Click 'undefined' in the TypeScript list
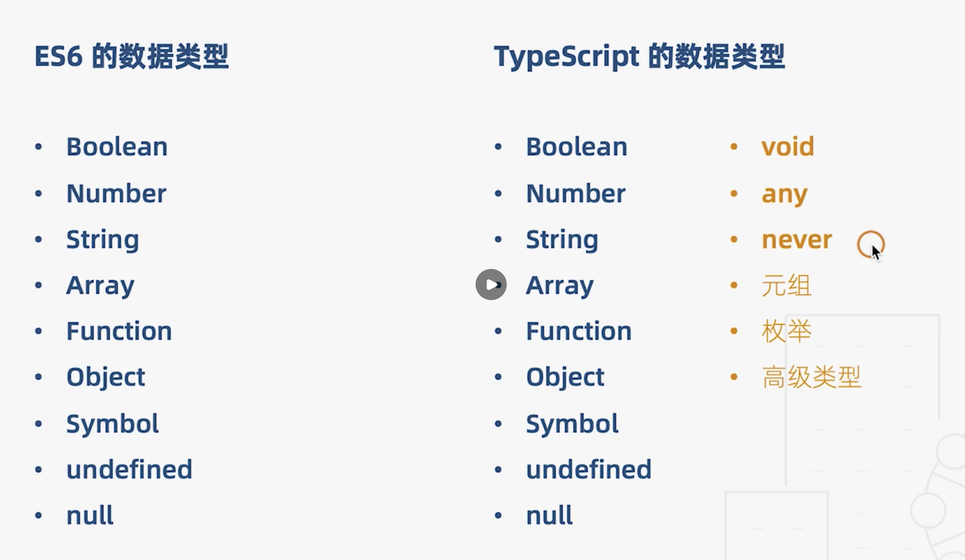Image resolution: width=965 pixels, height=560 pixels. [589, 469]
